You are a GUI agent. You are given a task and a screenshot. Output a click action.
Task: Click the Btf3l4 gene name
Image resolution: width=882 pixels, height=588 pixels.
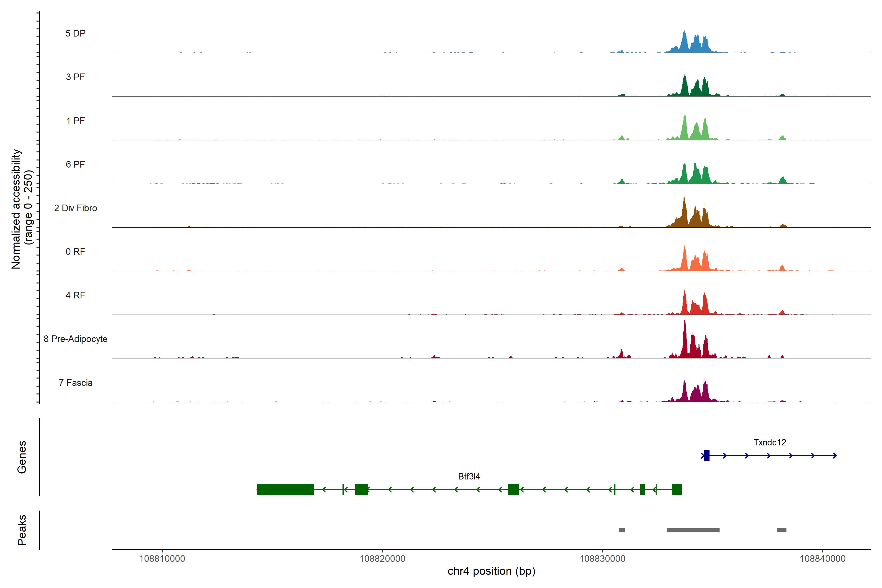point(469,476)
